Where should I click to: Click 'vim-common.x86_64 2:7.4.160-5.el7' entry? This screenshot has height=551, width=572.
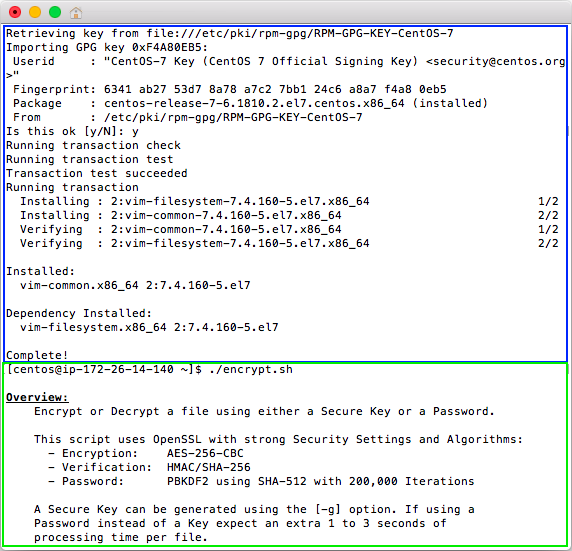(135, 285)
